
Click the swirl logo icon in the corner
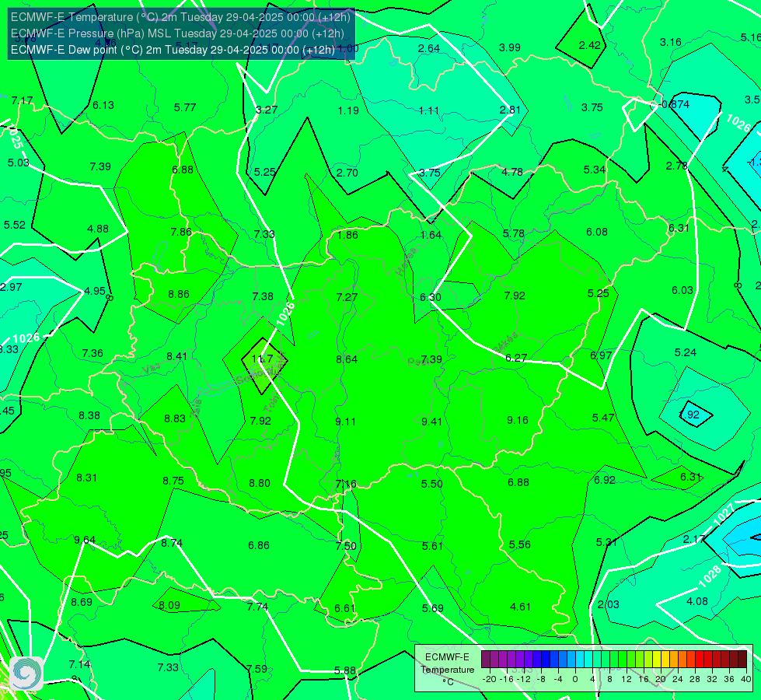[x=26, y=674]
